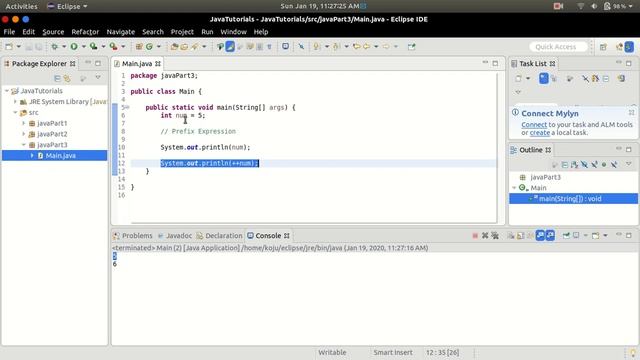
Task: Switch to the Declaration tab
Action: pyautogui.click(x=219, y=236)
